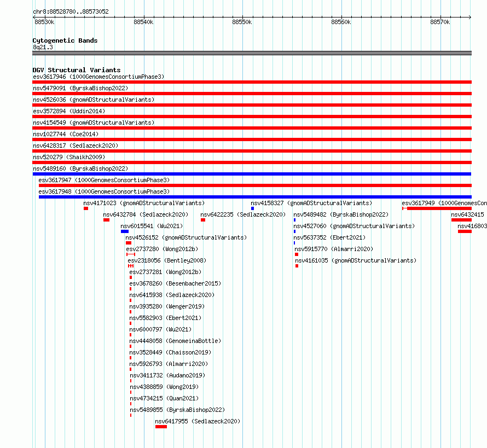Open the nsv520279 (Shaikh2009) label
487x448 pixels.
69,157
